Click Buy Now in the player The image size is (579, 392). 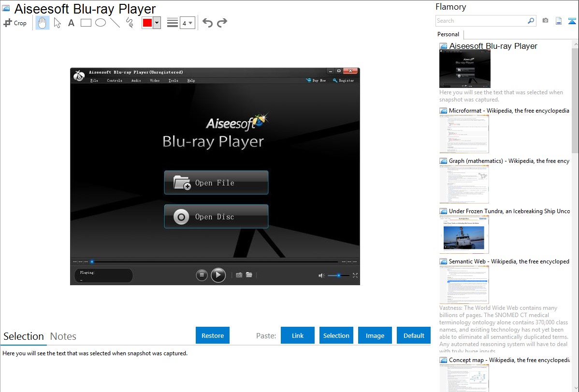(316, 81)
